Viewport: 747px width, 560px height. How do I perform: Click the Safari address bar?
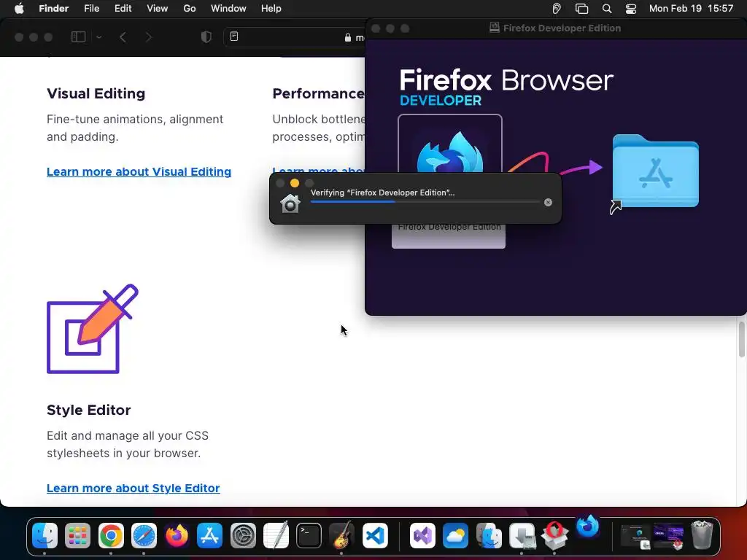pyautogui.click(x=295, y=37)
